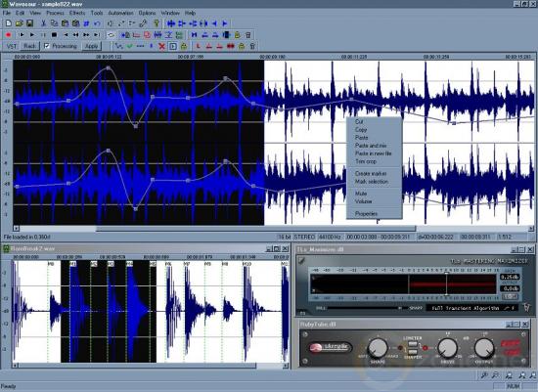Open help via yellow question mark icon
Image resolution: width=538 pixels, height=392 pixels.
157,23
